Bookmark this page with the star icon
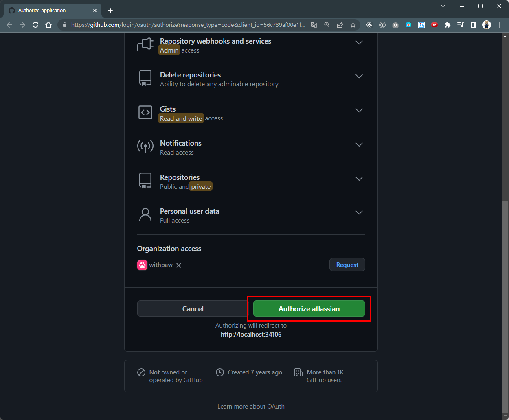Viewport: 509px width, 420px height. coord(353,25)
